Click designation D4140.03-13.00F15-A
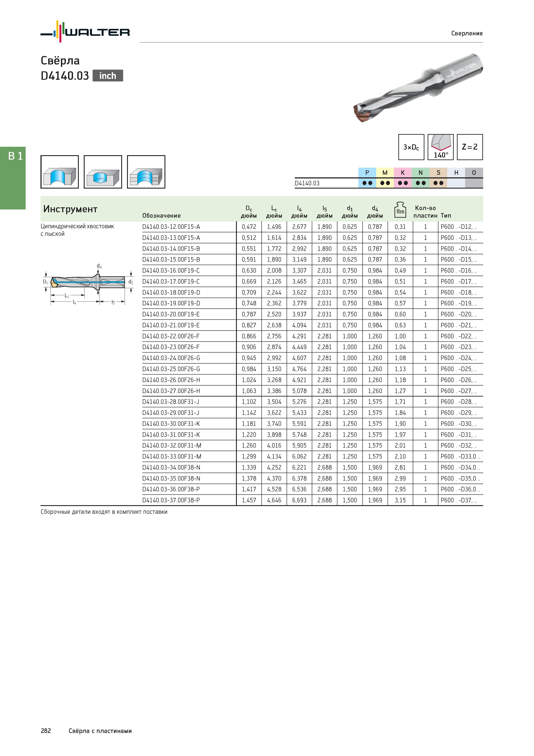534x756 pixels. (x=171, y=238)
